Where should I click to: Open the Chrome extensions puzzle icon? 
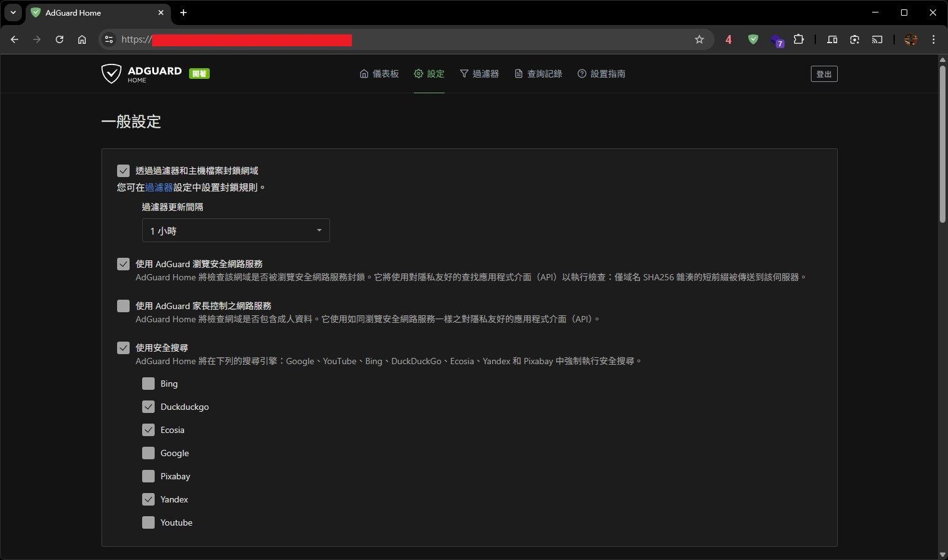799,39
